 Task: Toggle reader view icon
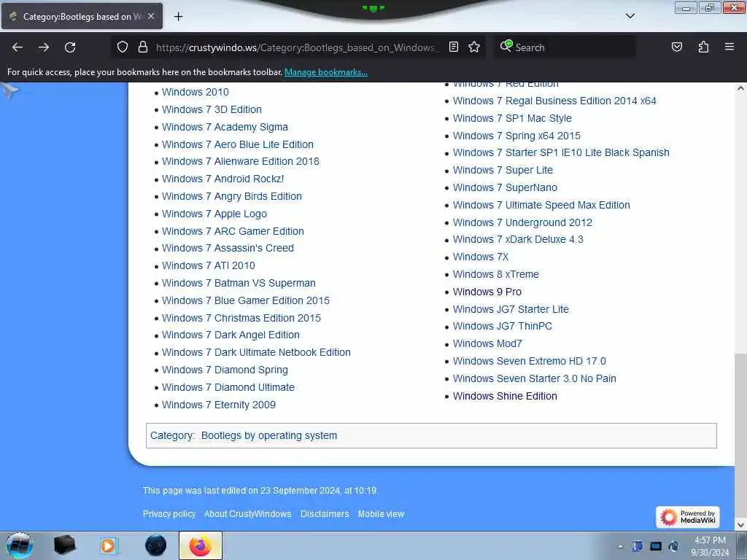(x=454, y=47)
